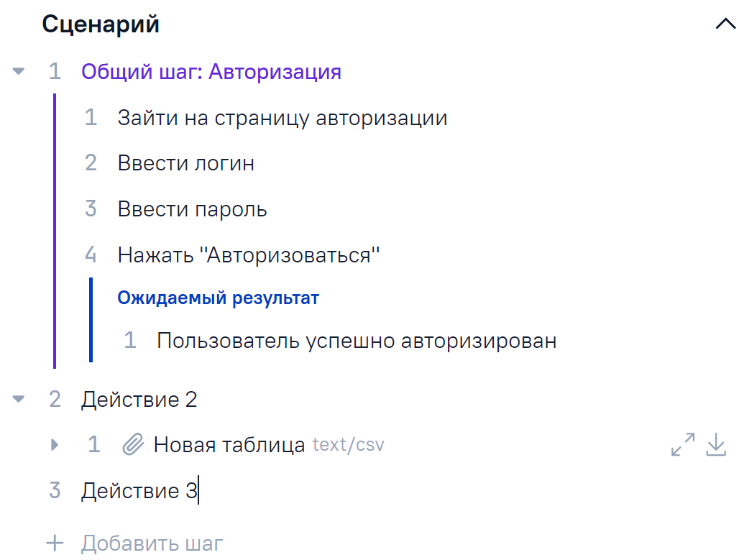Open shared step Общий шаг: Авторизация
This screenshot has height=560, width=744.
[x=211, y=72]
